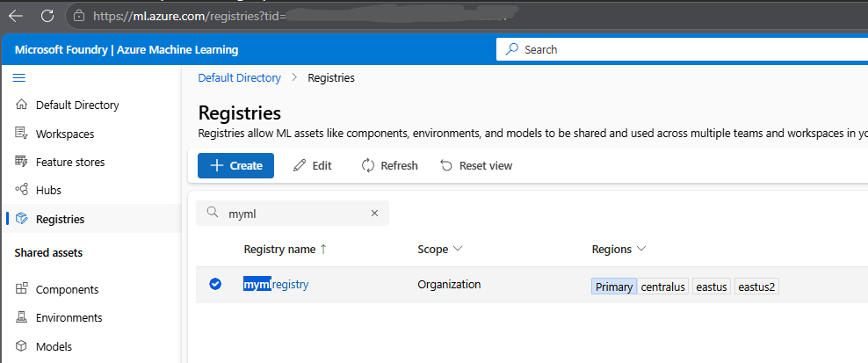Open Workspaces in the left navigation
The image size is (868, 363).
[64, 134]
